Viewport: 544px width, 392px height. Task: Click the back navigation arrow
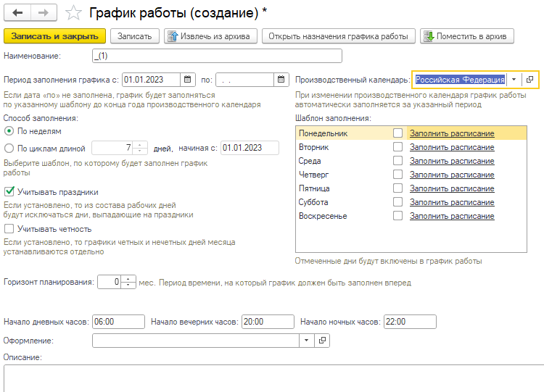[x=18, y=13]
